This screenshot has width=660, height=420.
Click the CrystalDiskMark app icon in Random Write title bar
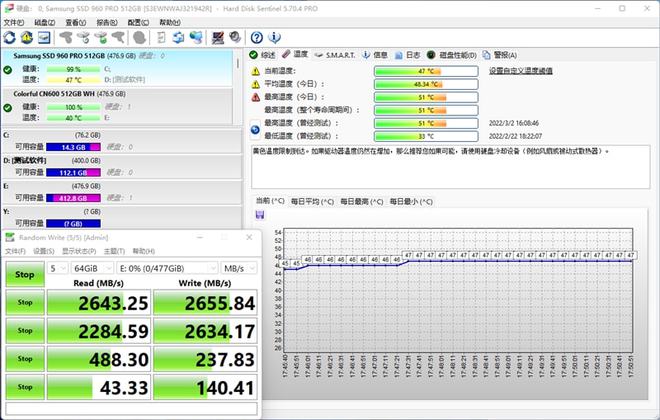click(10, 237)
